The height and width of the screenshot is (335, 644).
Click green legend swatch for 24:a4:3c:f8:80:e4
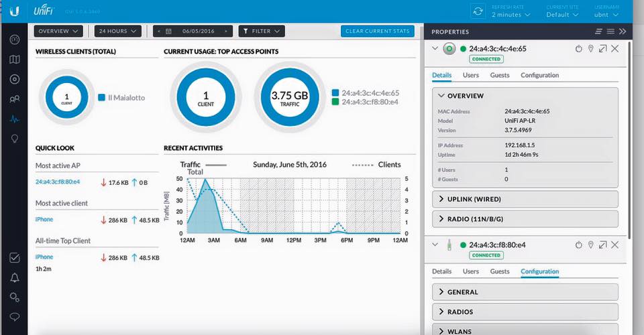335,102
